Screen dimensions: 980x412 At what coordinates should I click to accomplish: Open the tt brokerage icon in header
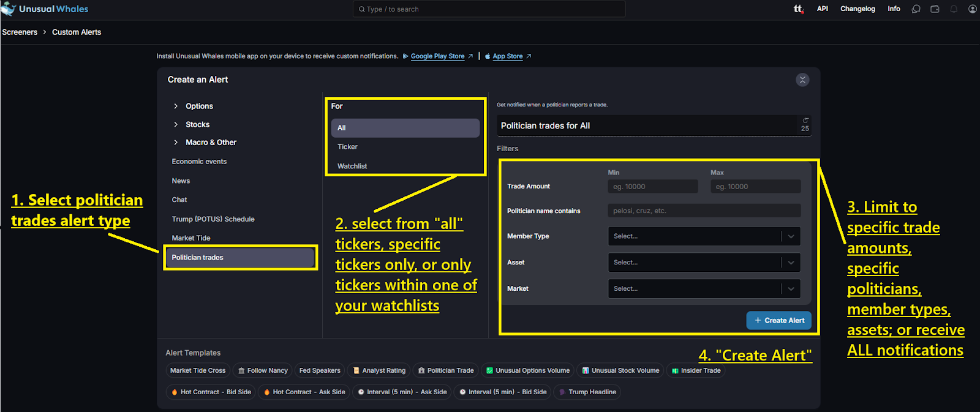pos(798,9)
